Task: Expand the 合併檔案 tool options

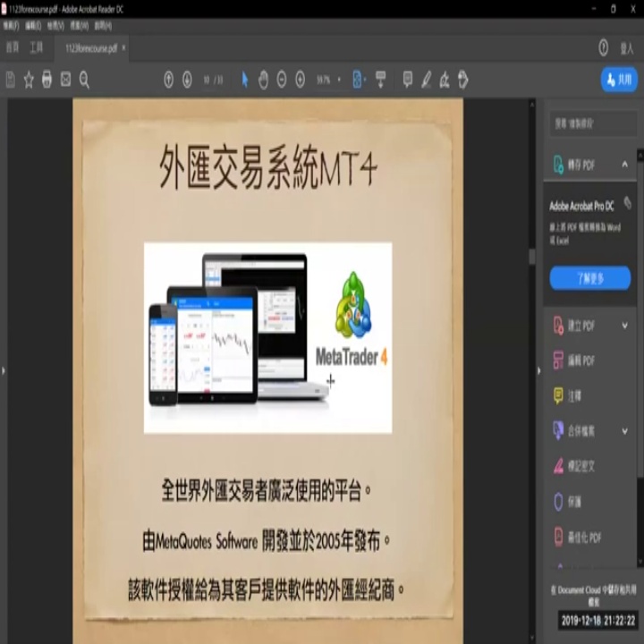Action: 624,430
